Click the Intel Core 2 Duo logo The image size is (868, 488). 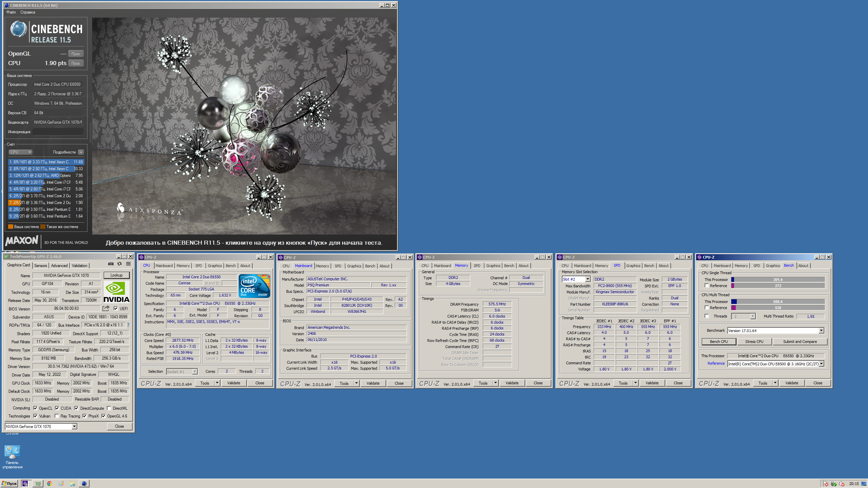click(255, 286)
